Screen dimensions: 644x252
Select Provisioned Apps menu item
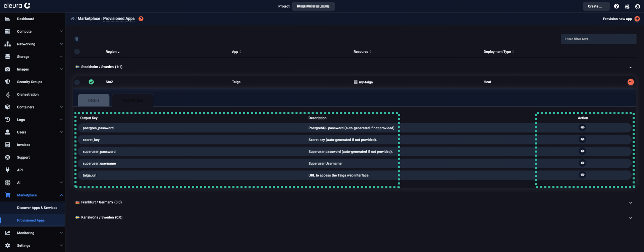[31, 220]
